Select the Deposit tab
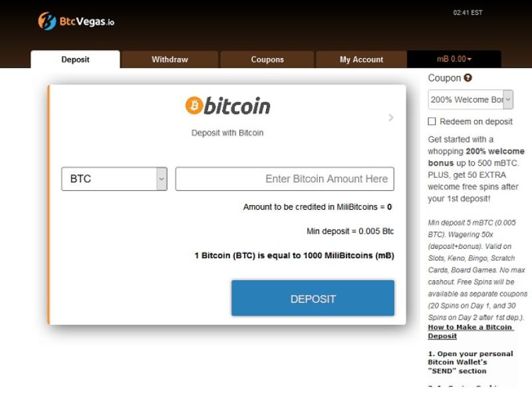The width and height of the screenshot is (532, 400). coord(75,59)
